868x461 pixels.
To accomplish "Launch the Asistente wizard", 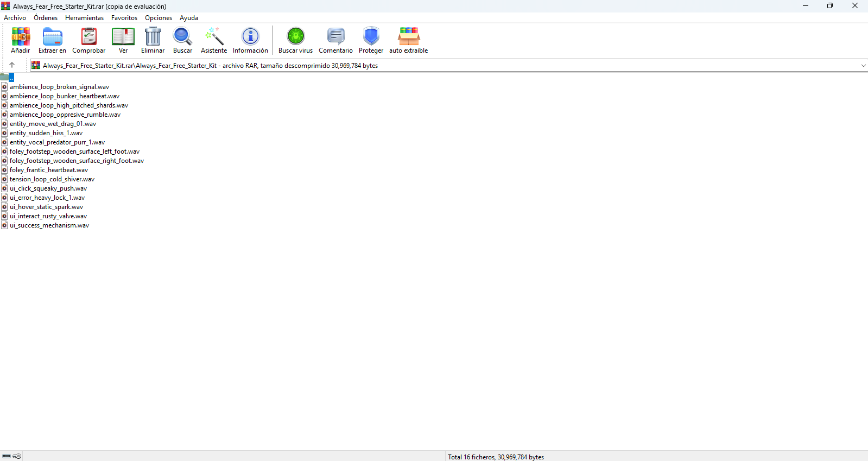I will point(214,40).
